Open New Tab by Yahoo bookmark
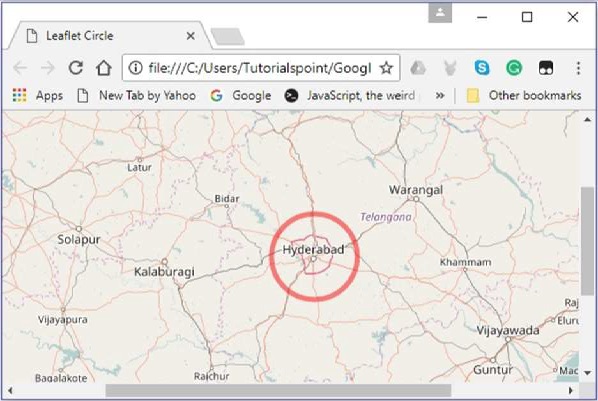The width and height of the screenshot is (598, 401). [x=137, y=95]
